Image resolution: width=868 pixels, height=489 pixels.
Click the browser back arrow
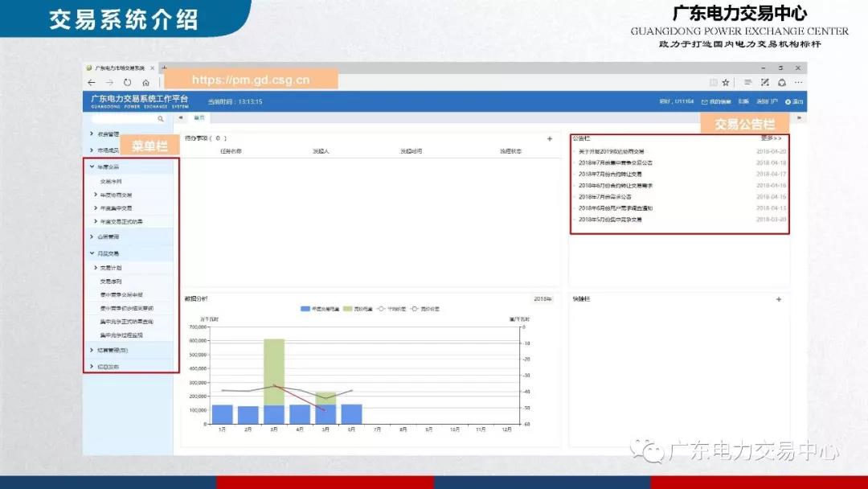(92, 83)
